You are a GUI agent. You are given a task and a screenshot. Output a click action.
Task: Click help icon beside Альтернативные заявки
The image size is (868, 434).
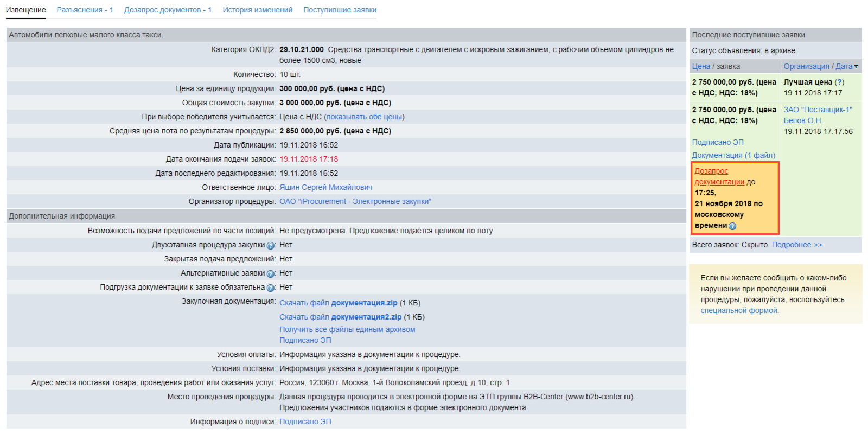click(x=271, y=273)
